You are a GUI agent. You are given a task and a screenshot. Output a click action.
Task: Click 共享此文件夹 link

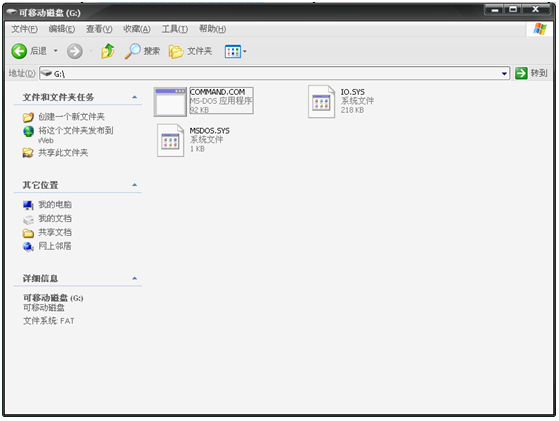click(x=63, y=153)
